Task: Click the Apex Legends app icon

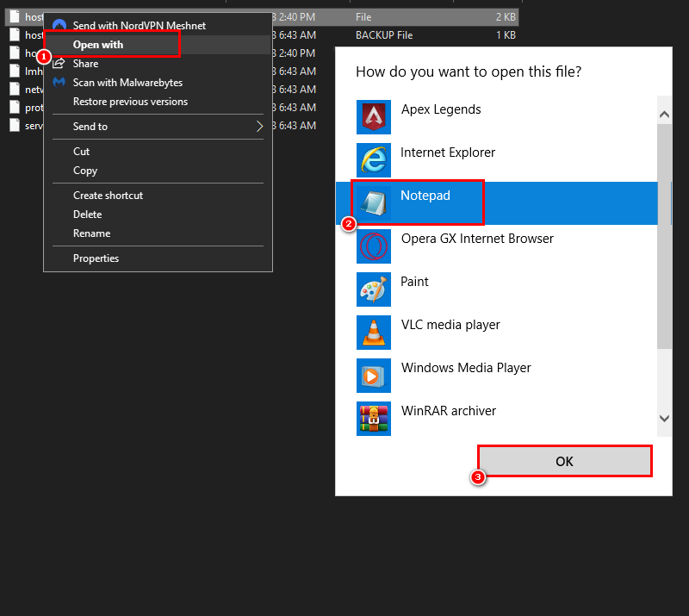Action: tap(374, 117)
